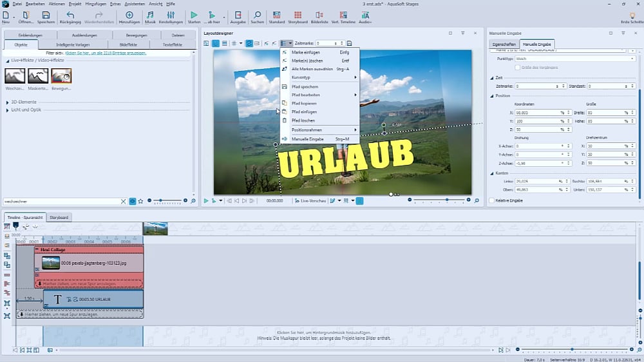Open the Punkttyp dropdown
This screenshot has height=362, width=644.
click(x=574, y=59)
